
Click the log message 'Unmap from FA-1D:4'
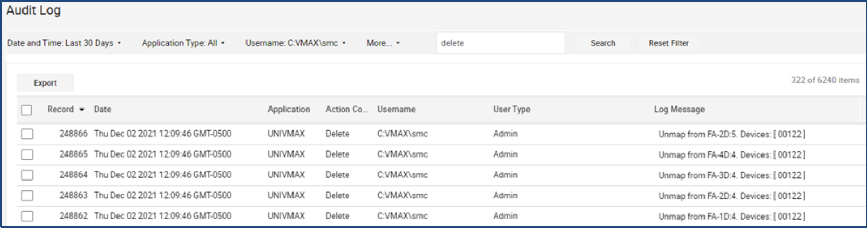pyautogui.click(x=732, y=216)
